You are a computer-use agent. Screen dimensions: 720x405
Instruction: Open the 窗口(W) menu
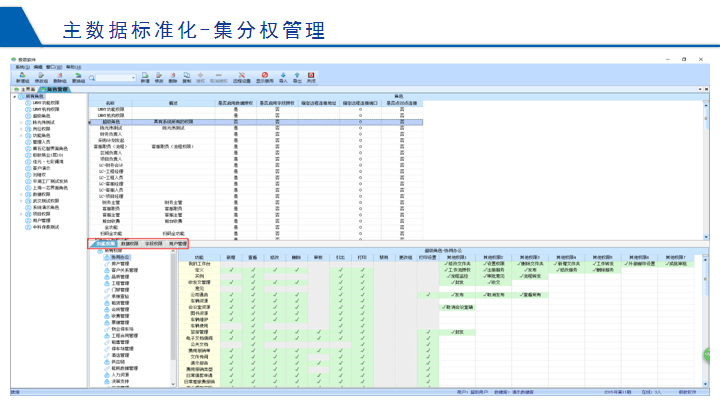(54, 67)
